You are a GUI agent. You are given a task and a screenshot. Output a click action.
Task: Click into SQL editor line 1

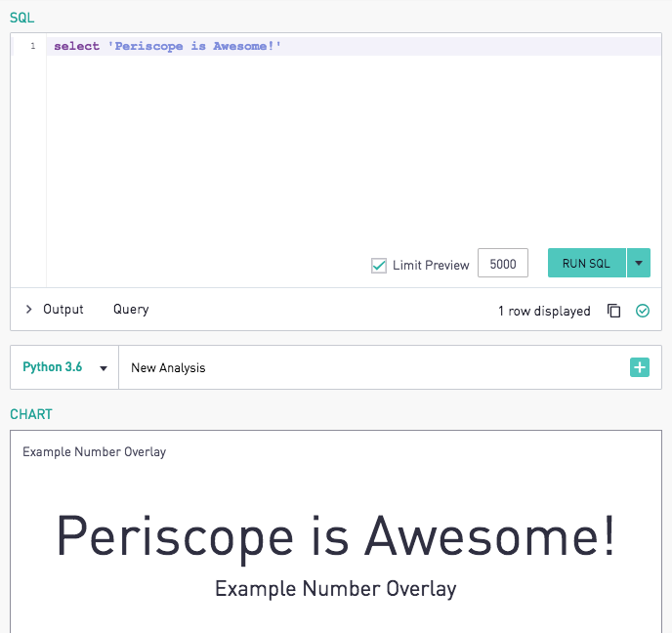pos(354,46)
